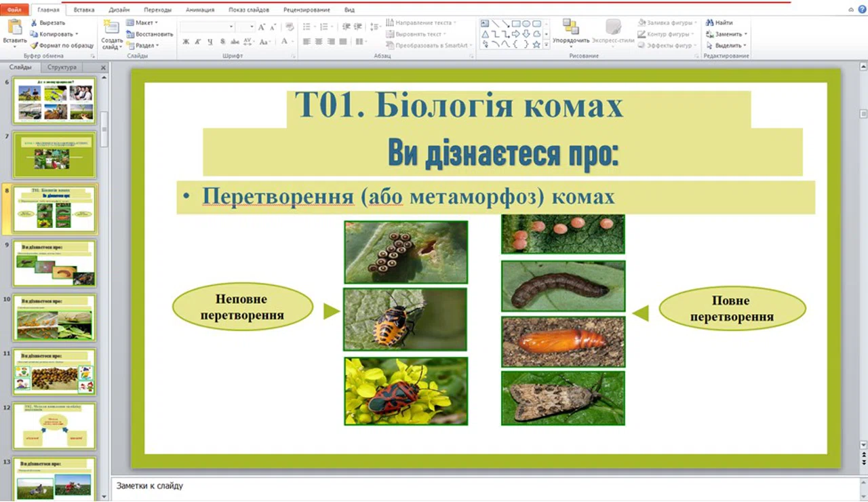
Task: Click the Clear formatting eraser icon
Action: pos(290,27)
